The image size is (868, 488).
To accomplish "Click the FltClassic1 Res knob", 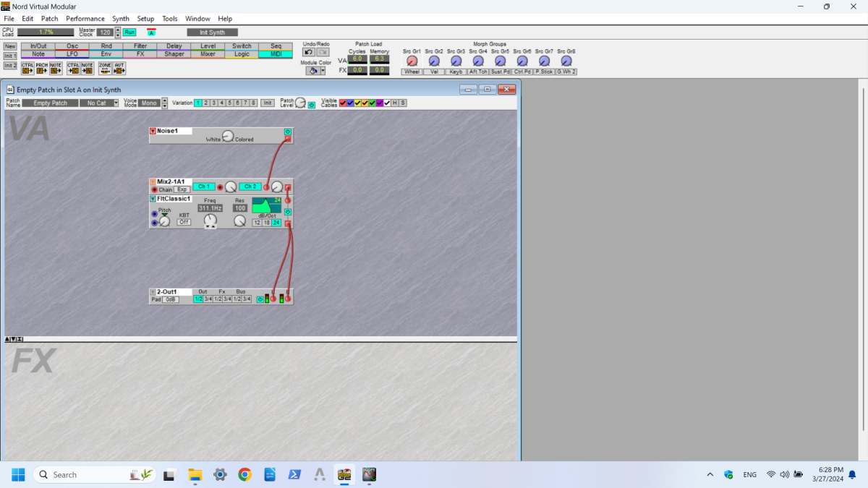I will pos(239,221).
